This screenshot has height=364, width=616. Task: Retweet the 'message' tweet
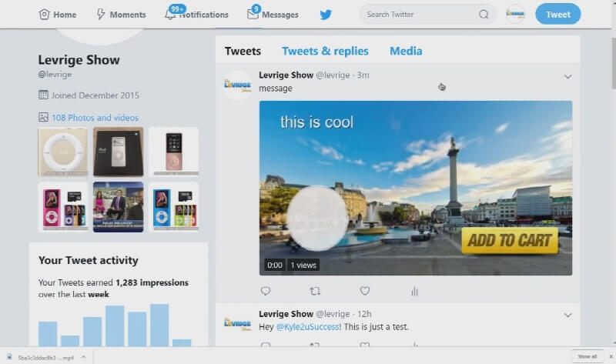tap(315, 291)
